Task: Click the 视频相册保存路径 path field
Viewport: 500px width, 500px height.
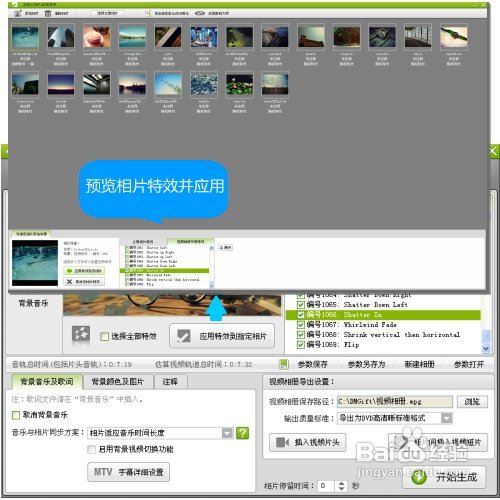Action: click(395, 402)
